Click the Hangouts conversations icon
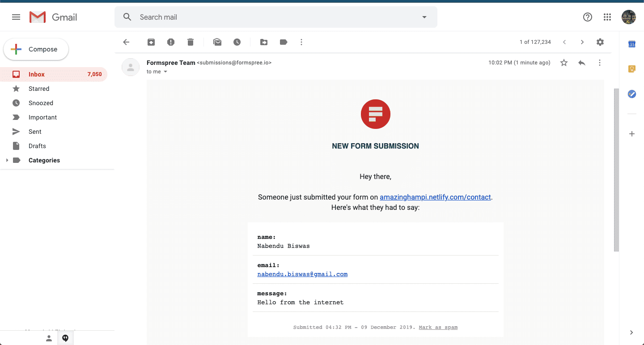644x345 pixels. point(65,338)
